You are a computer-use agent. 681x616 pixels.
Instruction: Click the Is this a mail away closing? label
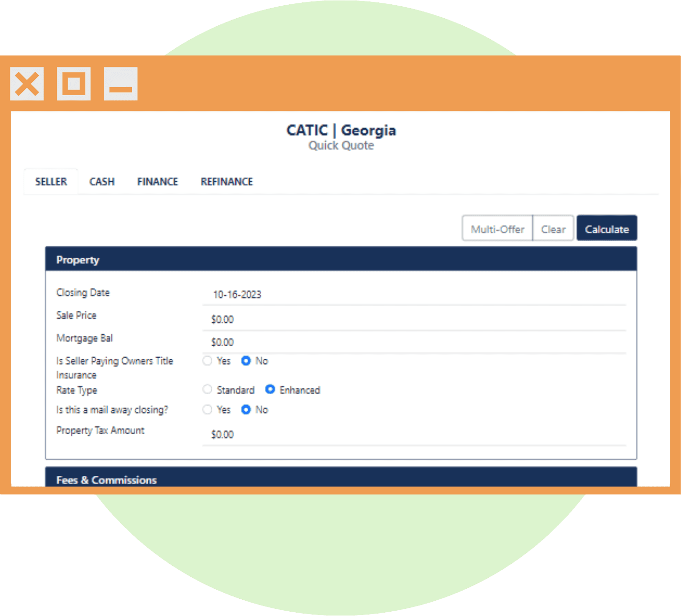point(112,410)
